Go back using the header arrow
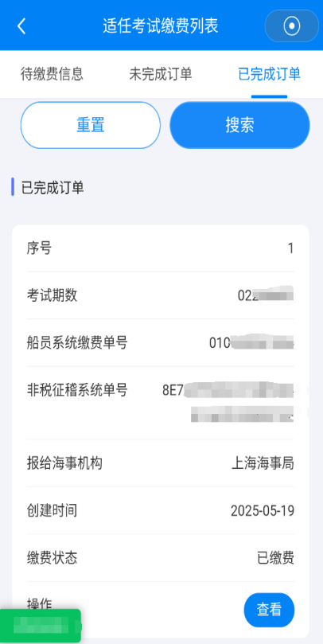This screenshot has height=644, width=323. [x=21, y=26]
